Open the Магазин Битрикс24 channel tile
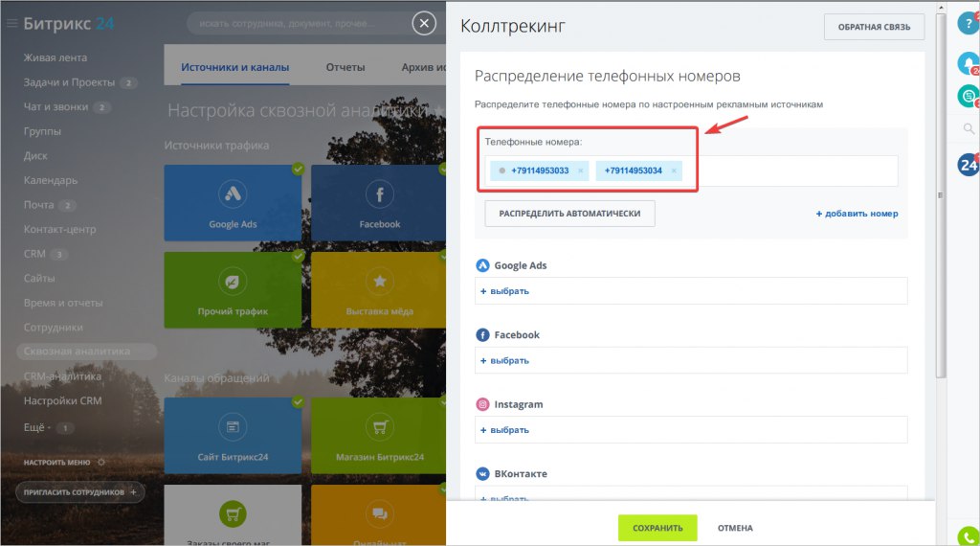 (378, 435)
